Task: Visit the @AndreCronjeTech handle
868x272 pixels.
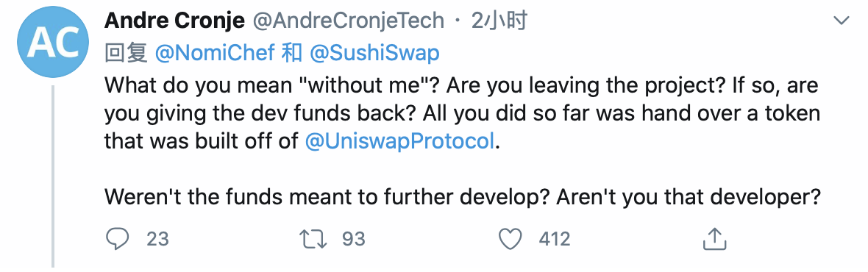Action: (x=348, y=21)
